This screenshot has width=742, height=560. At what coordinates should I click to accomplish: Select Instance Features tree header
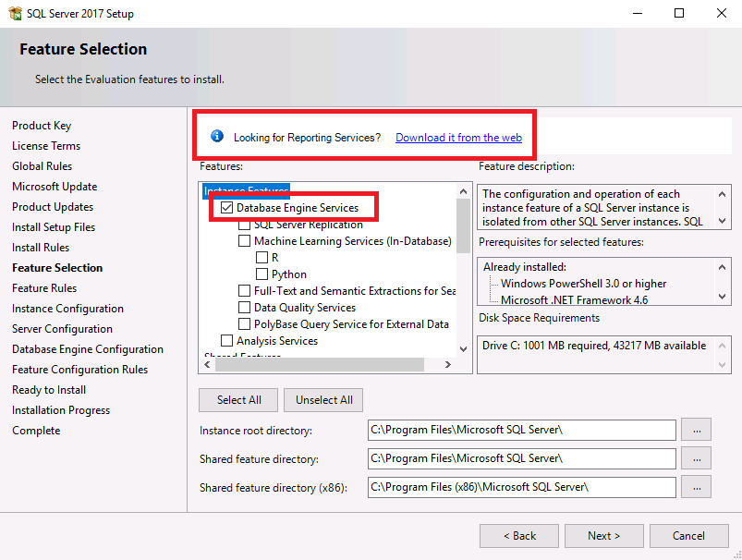coord(246,190)
